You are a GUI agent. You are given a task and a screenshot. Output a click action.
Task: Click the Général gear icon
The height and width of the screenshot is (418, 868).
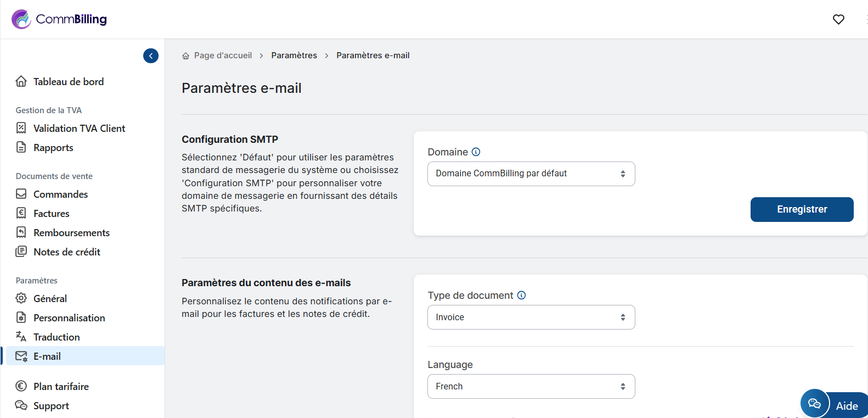pyautogui.click(x=21, y=298)
